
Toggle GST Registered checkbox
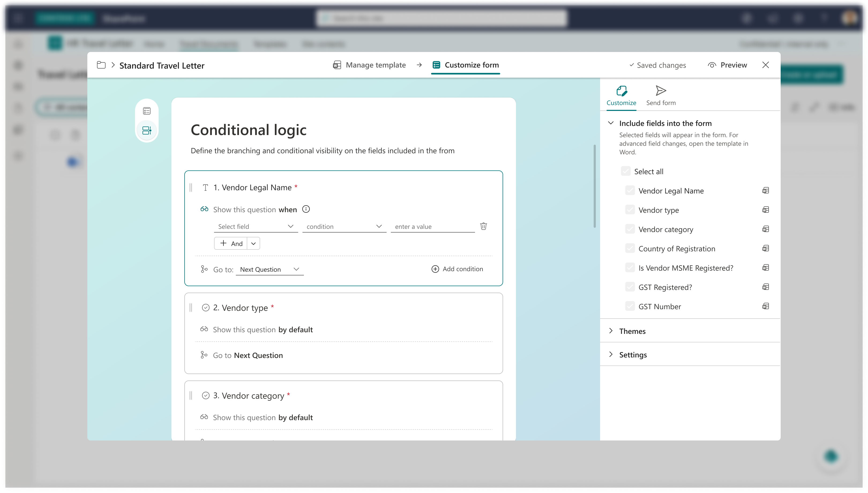pyautogui.click(x=630, y=287)
